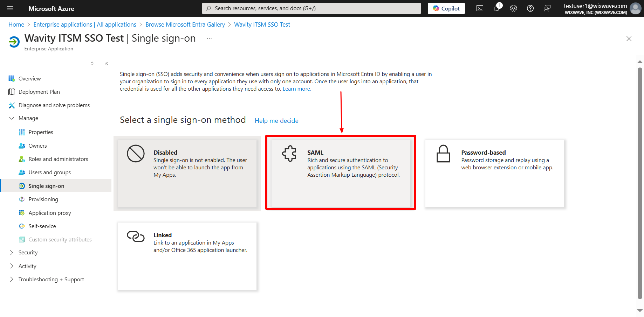
Task: Open portal settings gear icon
Action: (x=513, y=8)
